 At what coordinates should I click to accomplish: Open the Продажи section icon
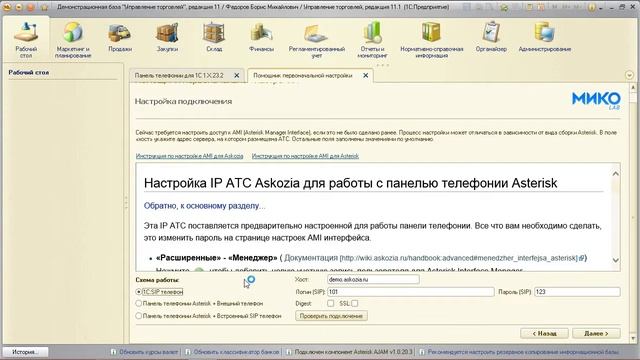coord(120,38)
